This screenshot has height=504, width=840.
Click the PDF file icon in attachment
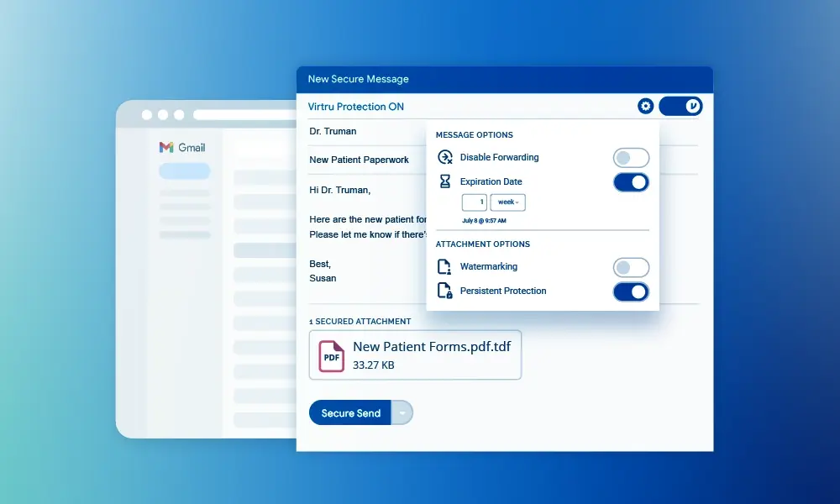point(332,355)
